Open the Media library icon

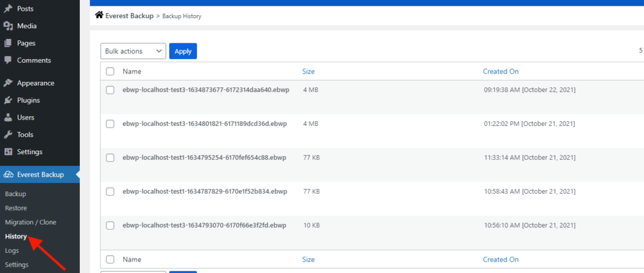[x=8, y=26]
